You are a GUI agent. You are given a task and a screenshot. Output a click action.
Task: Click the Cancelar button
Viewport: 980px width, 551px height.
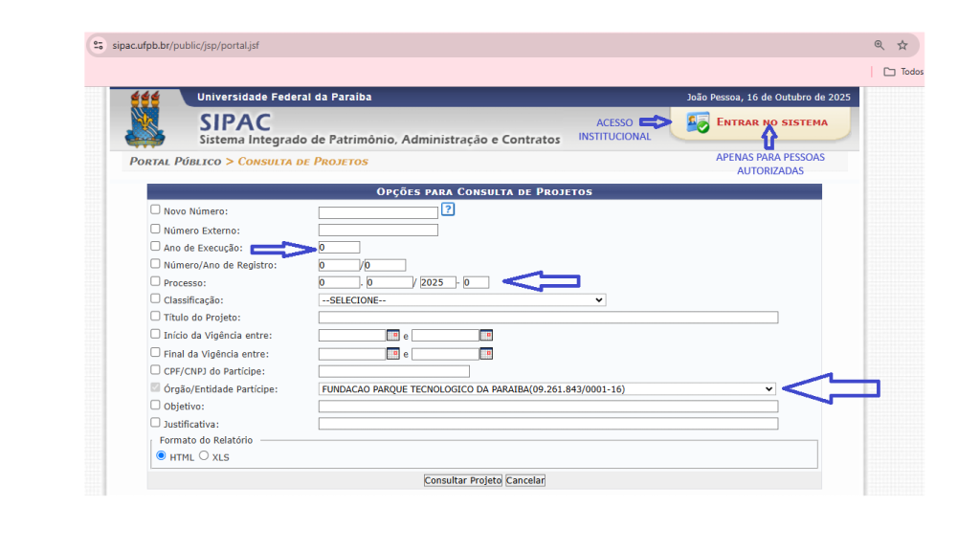[525, 480]
